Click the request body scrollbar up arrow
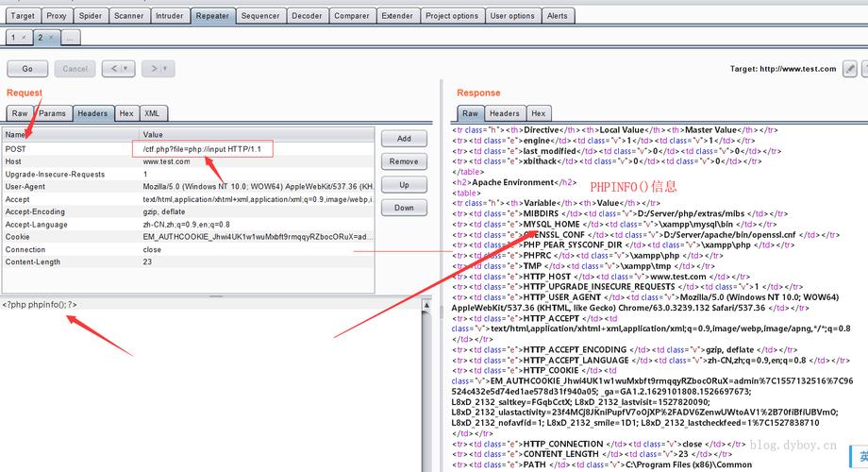The width and height of the screenshot is (868, 472). coord(426,305)
